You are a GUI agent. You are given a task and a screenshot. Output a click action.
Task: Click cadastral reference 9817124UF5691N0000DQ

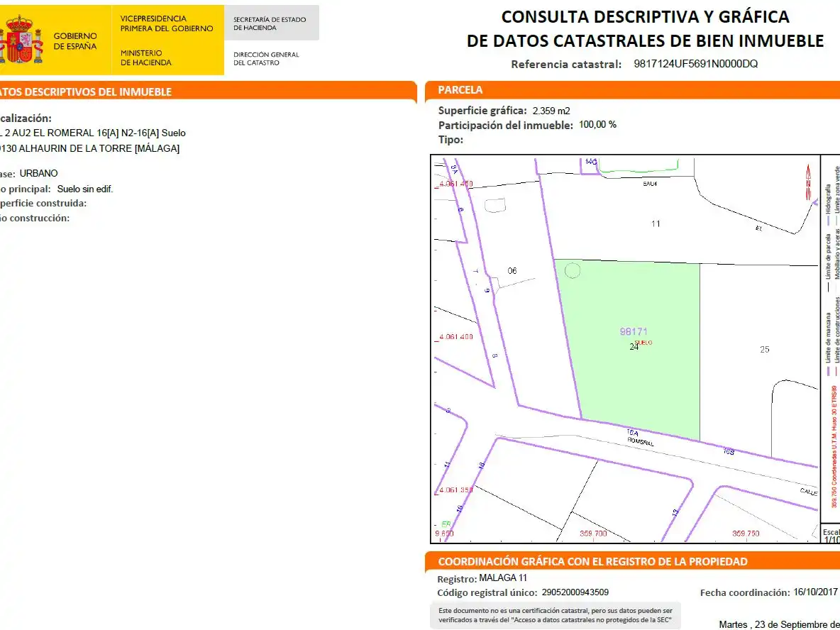click(695, 64)
